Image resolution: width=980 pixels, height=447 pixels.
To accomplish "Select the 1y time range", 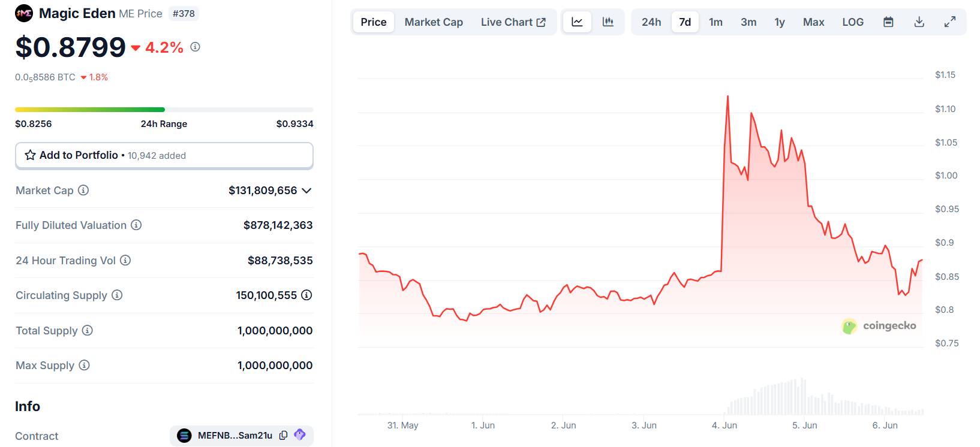I will (x=779, y=22).
